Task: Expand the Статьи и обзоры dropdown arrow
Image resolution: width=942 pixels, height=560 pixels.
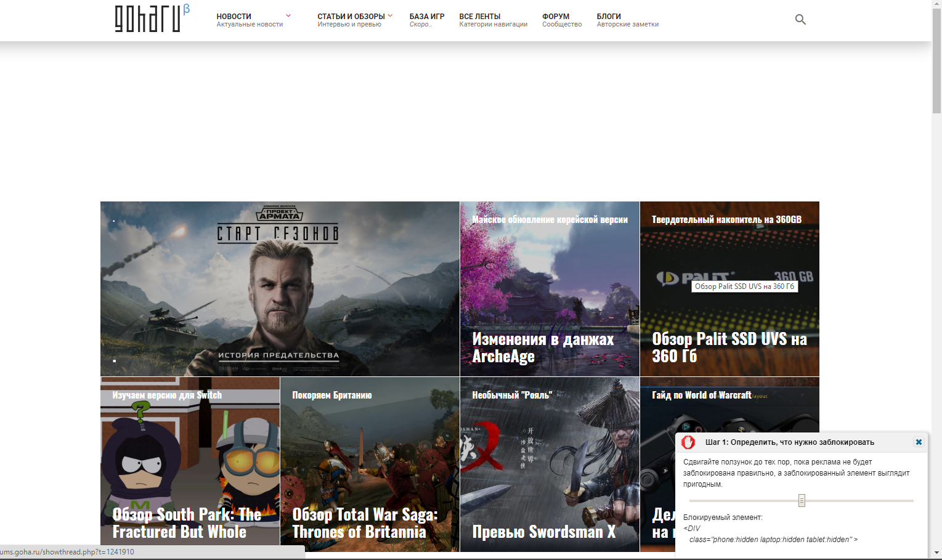Action: (x=390, y=15)
